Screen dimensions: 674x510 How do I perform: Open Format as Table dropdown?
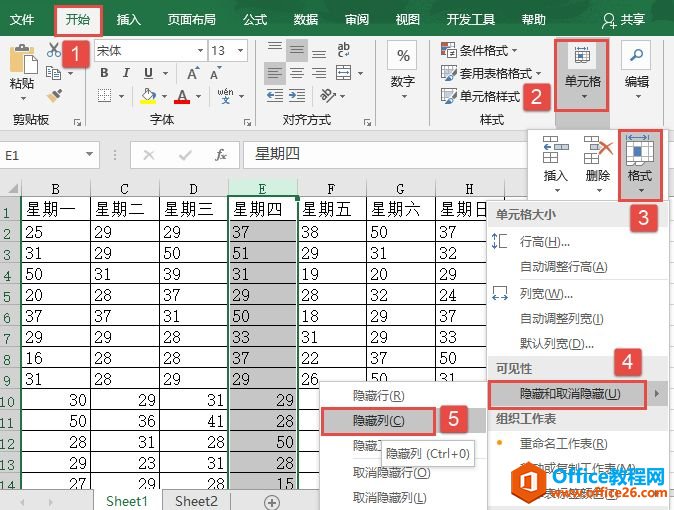(x=491, y=73)
